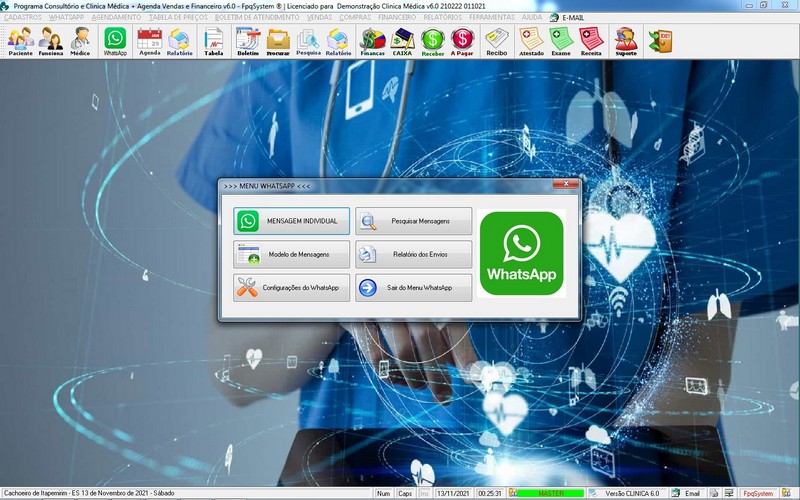Open the Suporte toolbar icon

tap(626, 42)
